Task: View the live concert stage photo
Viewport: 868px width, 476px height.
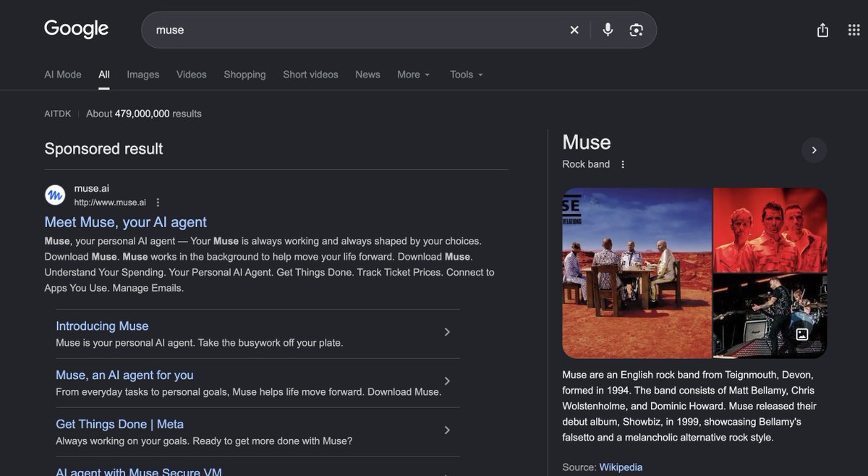Action: [770, 316]
